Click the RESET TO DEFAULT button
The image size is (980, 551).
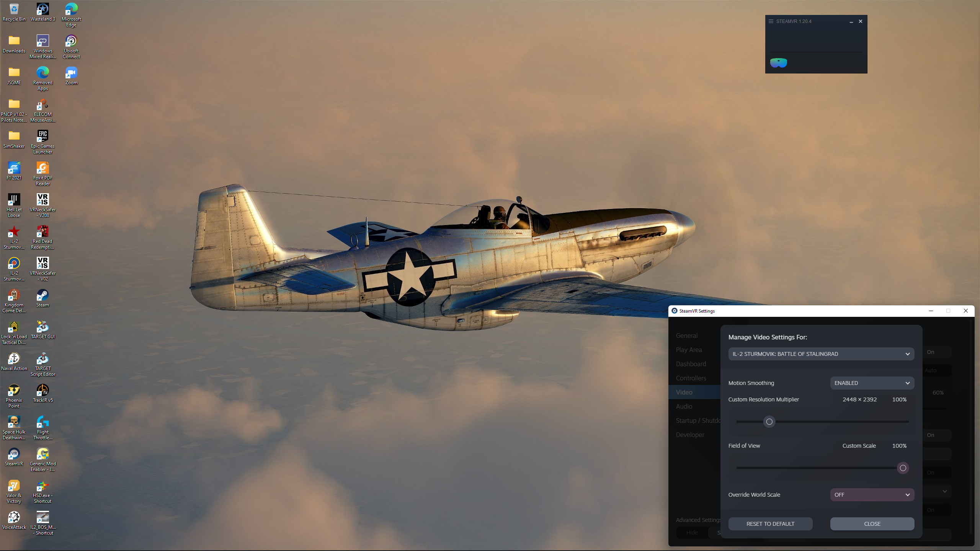click(x=770, y=524)
